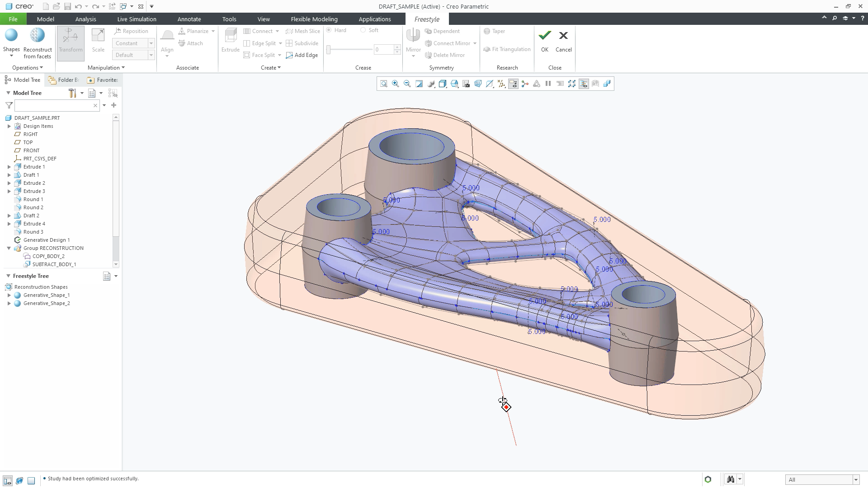Toggle full screen icon in status bar
The image size is (868, 488).
(31, 480)
